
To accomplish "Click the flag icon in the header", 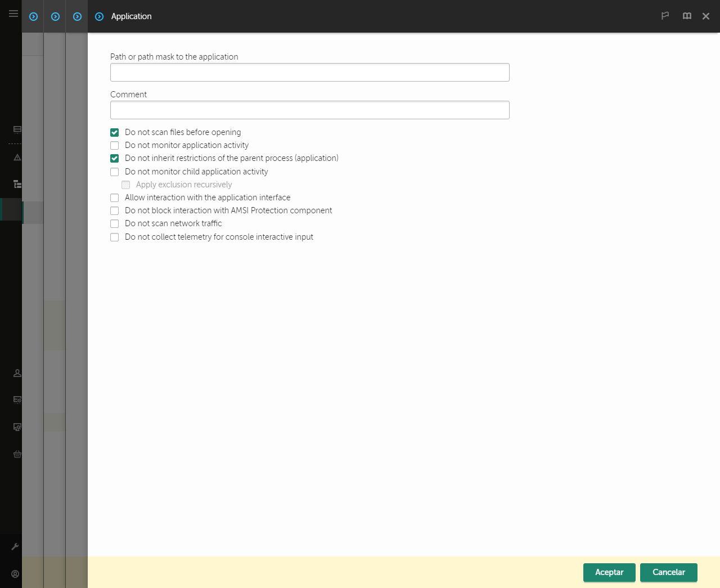I will tap(665, 16).
